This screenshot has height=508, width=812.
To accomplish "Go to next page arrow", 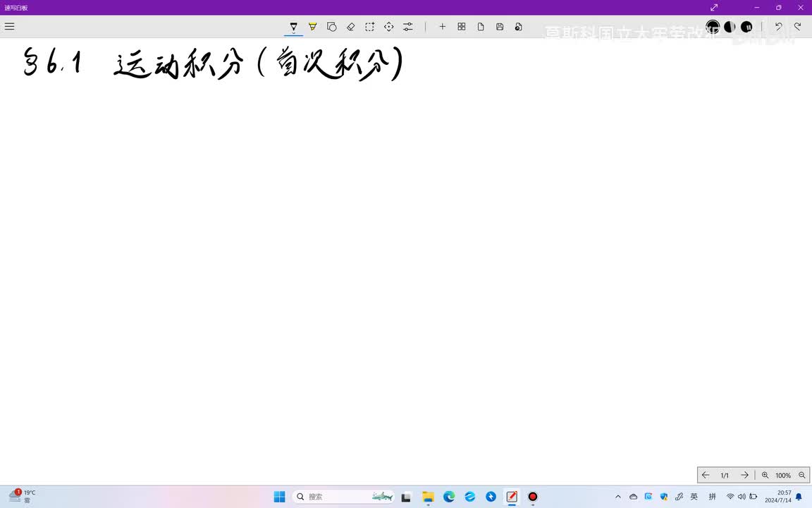I will coord(744,475).
